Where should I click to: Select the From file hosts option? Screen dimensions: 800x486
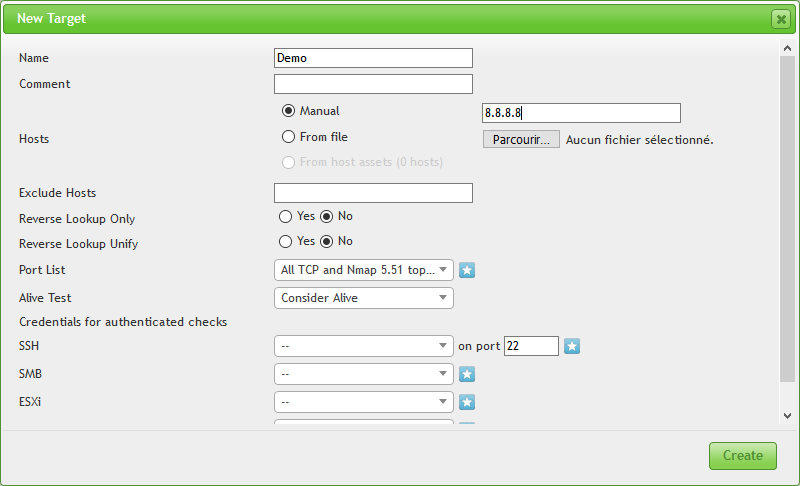(289, 137)
